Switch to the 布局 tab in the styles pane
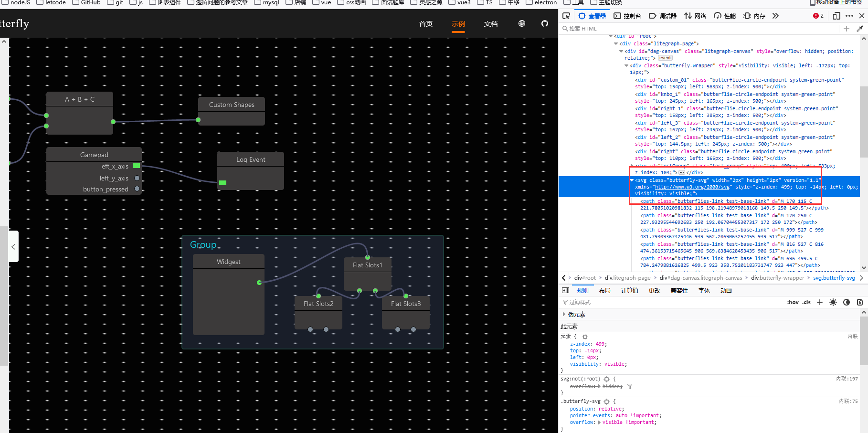The image size is (868, 433). click(x=604, y=290)
